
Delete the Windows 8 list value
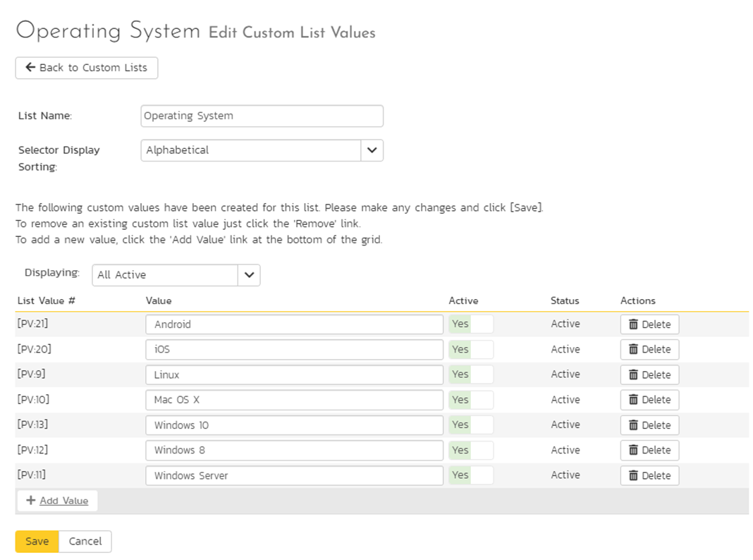[x=649, y=450]
